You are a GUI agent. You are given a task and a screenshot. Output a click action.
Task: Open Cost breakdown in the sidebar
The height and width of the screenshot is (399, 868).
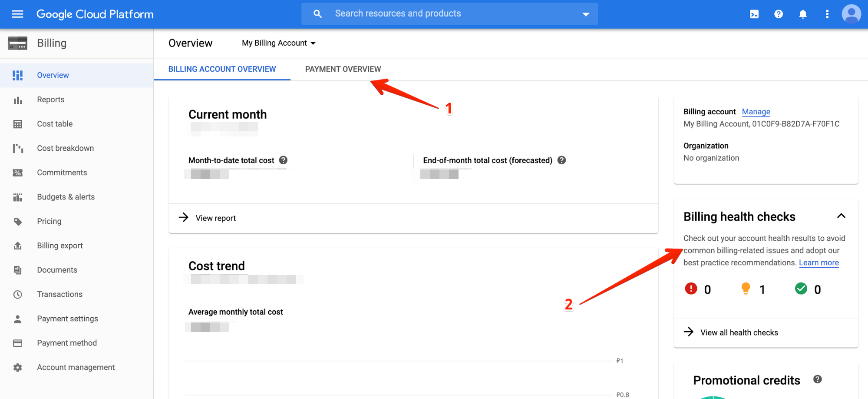76,148
